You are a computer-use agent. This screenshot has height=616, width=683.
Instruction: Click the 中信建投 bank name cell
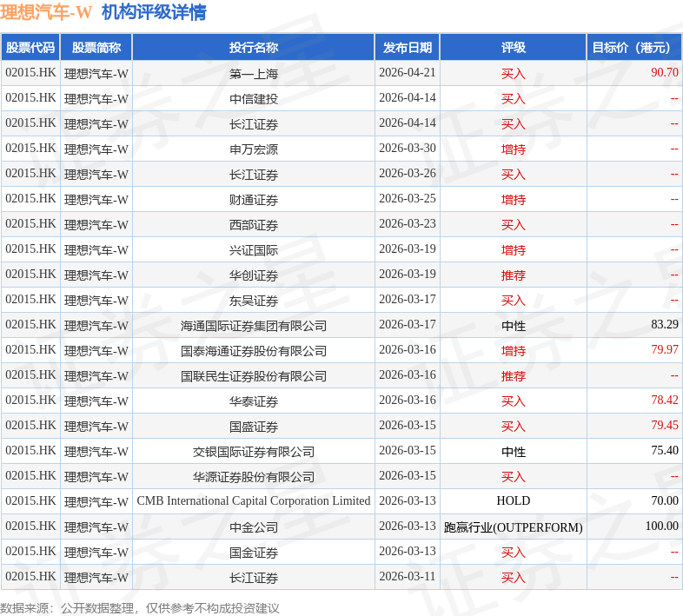(x=254, y=99)
